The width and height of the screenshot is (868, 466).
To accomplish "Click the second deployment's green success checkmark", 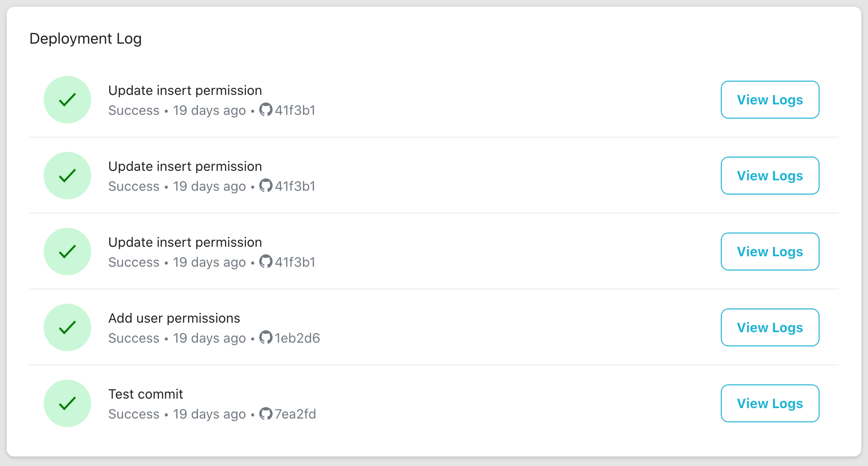I will click(x=67, y=176).
